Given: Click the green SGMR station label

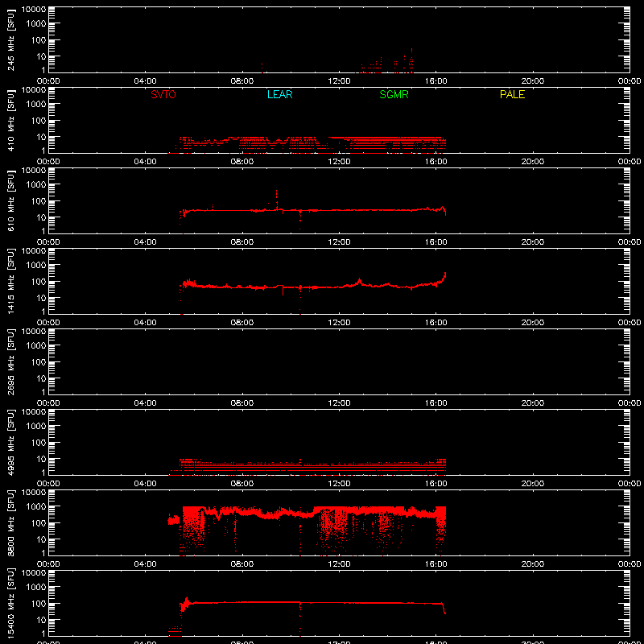Looking at the screenshot, I should tap(394, 94).
